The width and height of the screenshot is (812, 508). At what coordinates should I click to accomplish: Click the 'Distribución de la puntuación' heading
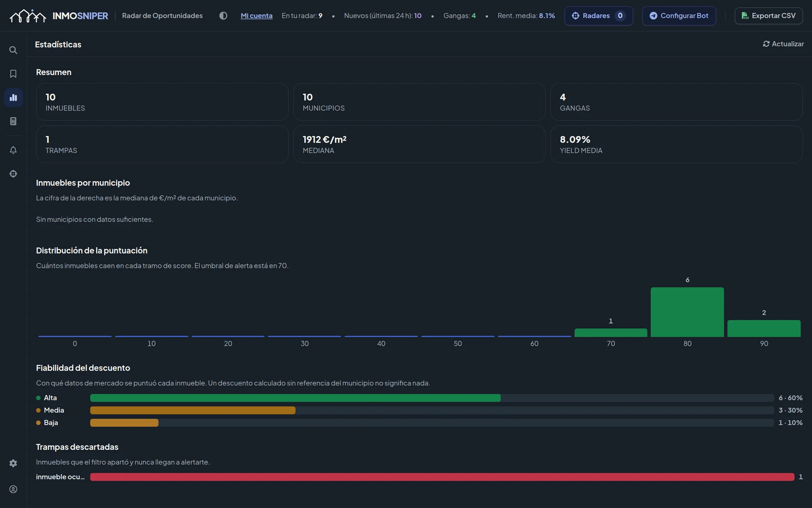click(92, 250)
